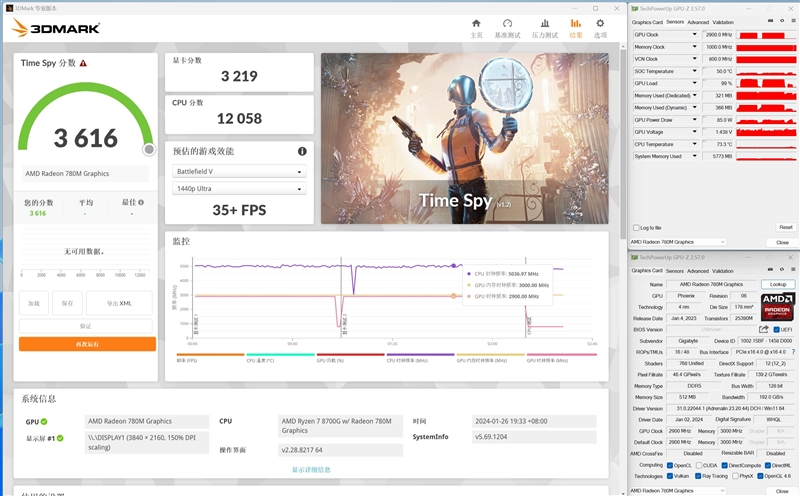Expand the GPU Clock sensor dropdown
The height and width of the screenshot is (496, 800).
pos(694,35)
